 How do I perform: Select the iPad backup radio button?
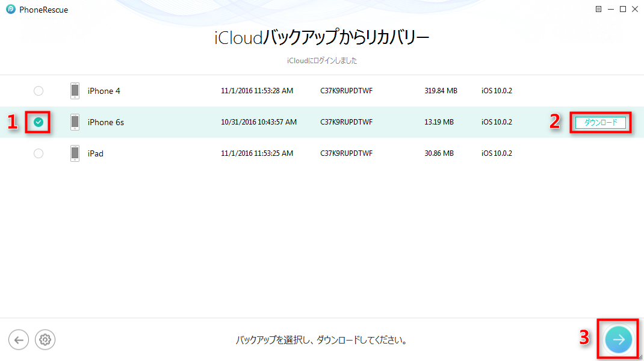(x=38, y=153)
